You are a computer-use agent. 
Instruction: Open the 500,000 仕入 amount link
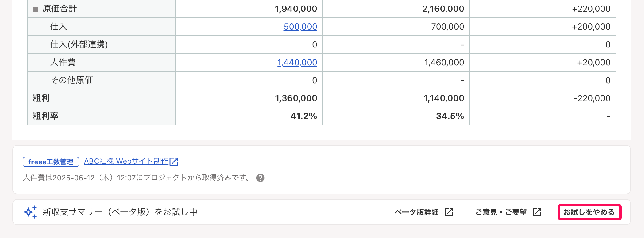(300, 27)
